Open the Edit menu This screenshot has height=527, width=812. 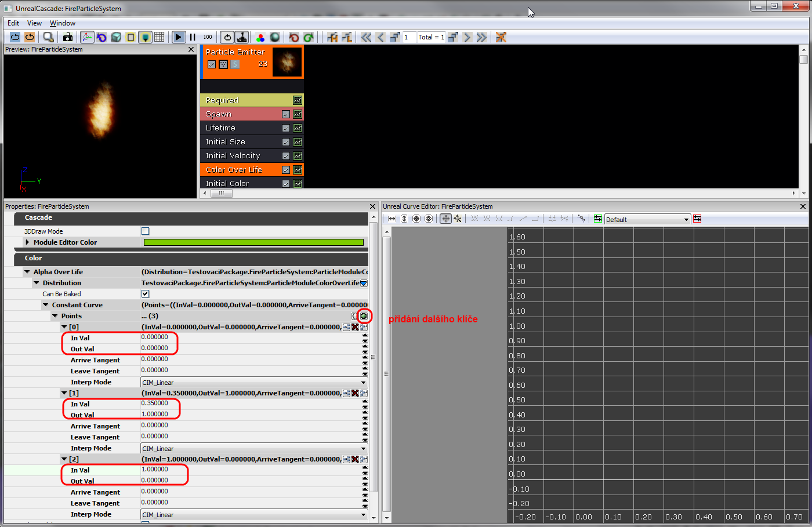tap(13, 23)
